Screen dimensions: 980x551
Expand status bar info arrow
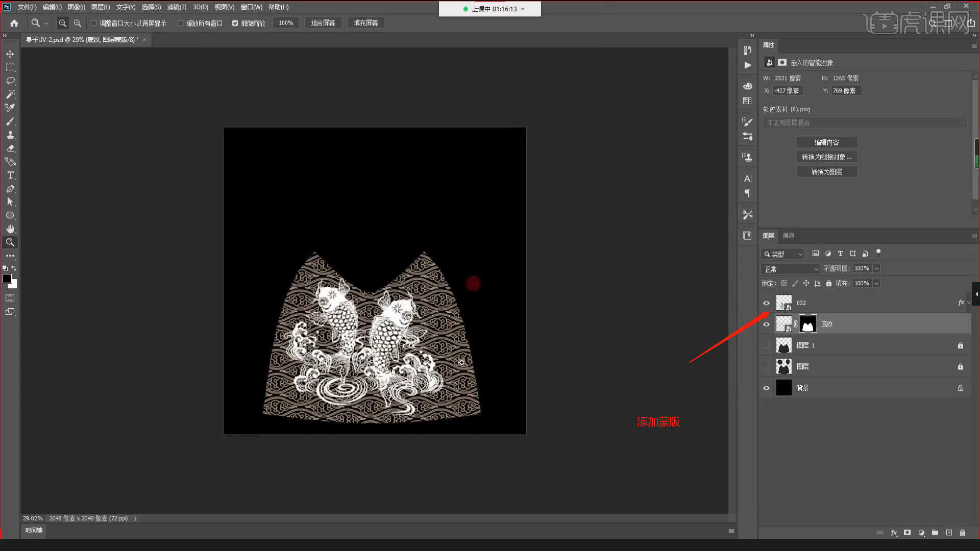click(x=135, y=518)
